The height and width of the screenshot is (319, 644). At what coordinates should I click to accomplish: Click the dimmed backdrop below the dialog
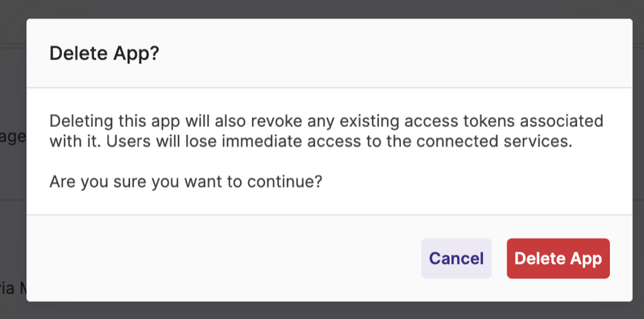pyautogui.click(x=322, y=310)
